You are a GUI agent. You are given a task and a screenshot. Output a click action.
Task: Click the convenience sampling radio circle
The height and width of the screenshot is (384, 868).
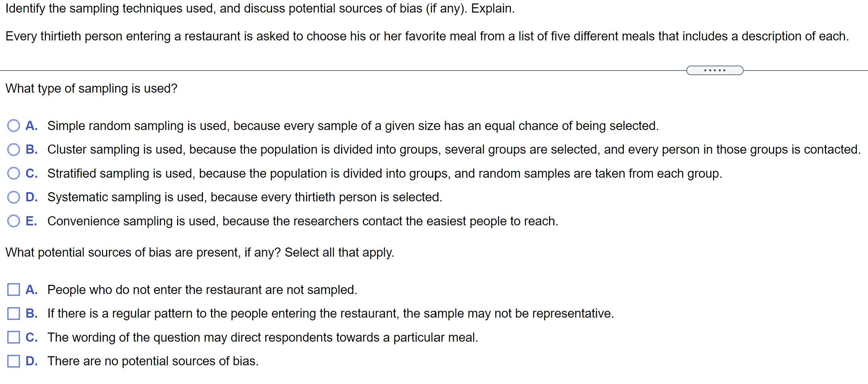click(14, 221)
